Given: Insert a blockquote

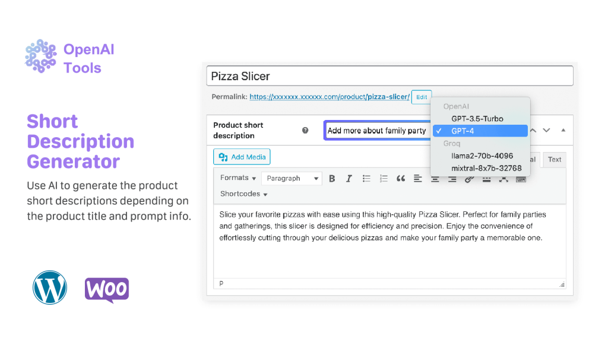Looking at the screenshot, I should coord(401,178).
